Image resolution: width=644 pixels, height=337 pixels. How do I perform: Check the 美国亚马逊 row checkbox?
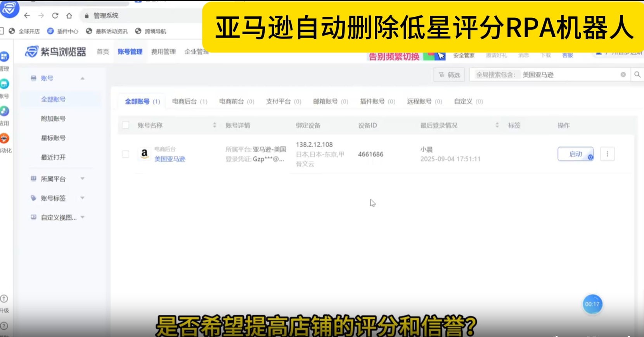(x=126, y=154)
